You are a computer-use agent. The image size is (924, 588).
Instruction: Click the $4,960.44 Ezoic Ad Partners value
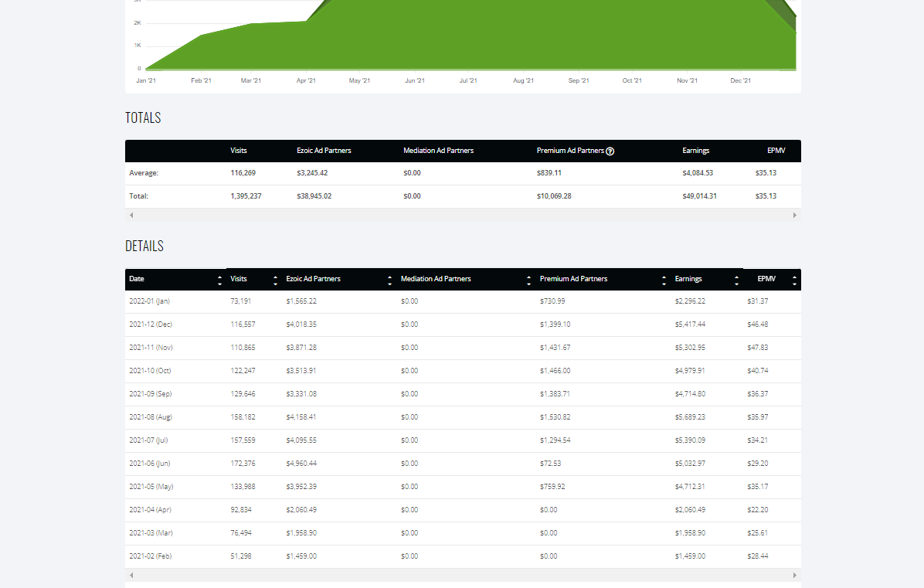click(x=301, y=464)
